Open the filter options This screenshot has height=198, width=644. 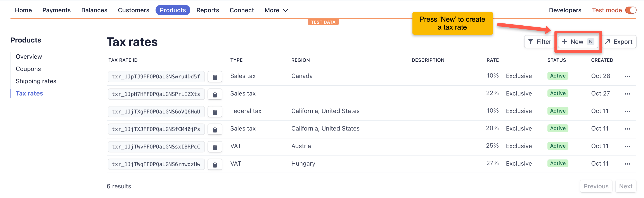(x=539, y=42)
